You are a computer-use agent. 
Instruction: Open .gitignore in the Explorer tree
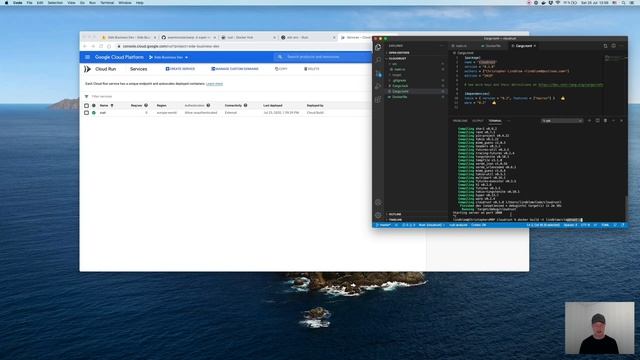click(399, 81)
